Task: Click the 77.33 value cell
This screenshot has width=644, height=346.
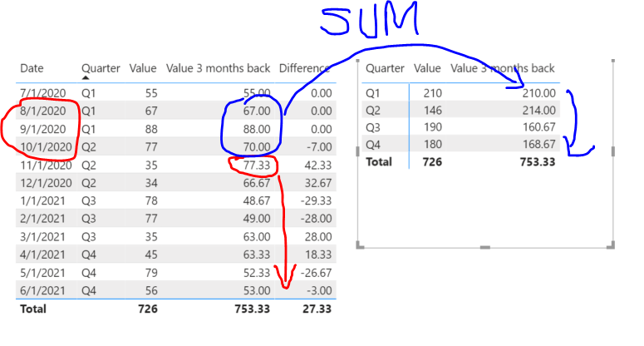Action: tap(257, 166)
